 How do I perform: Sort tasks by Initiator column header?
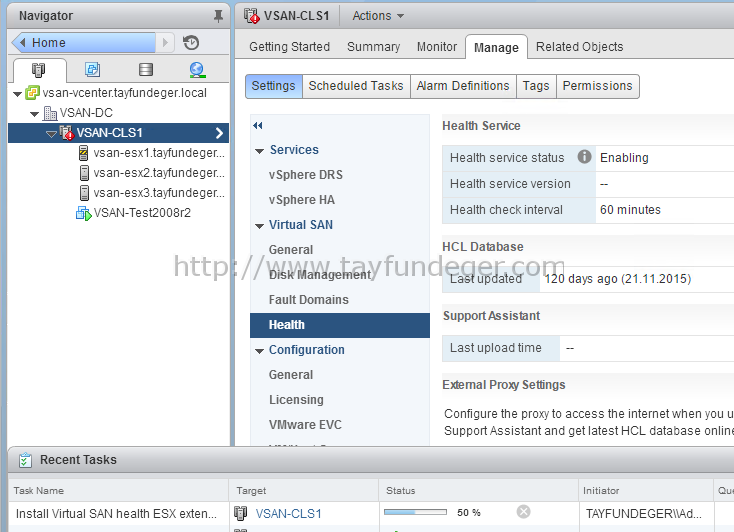click(x=646, y=490)
